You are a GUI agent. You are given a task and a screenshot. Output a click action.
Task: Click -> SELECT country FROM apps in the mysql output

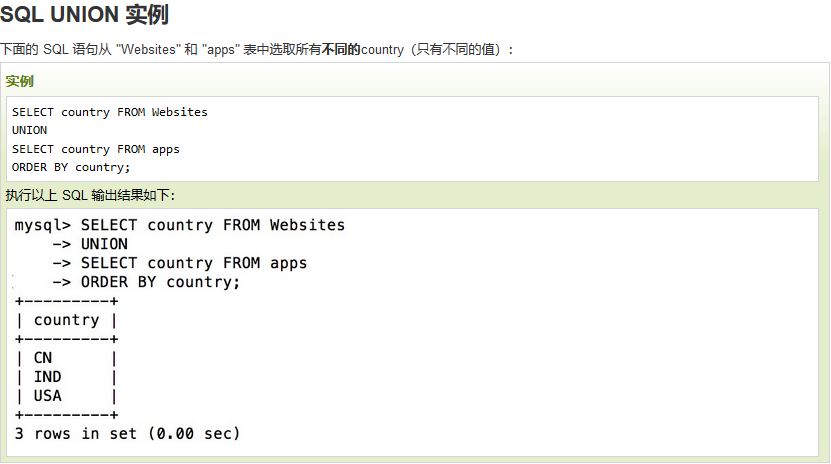click(x=180, y=263)
